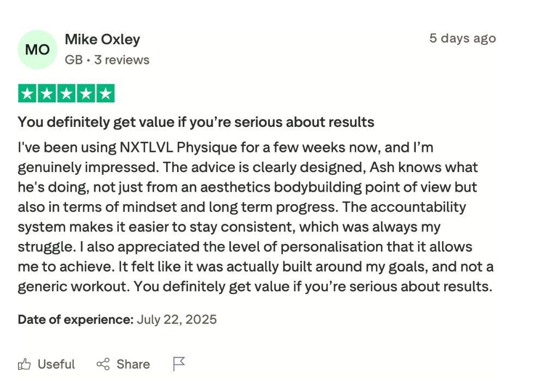545x392 pixels.
Task: Open the bold review title heading
Action: (x=196, y=122)
